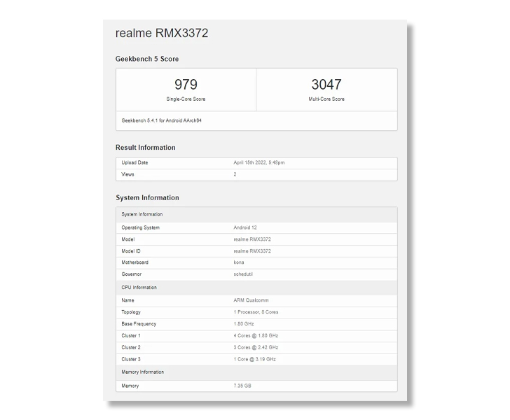Viewport: 510px width, 420px height.
Task: Click the large System Information heading
Action: pos(147,197)
